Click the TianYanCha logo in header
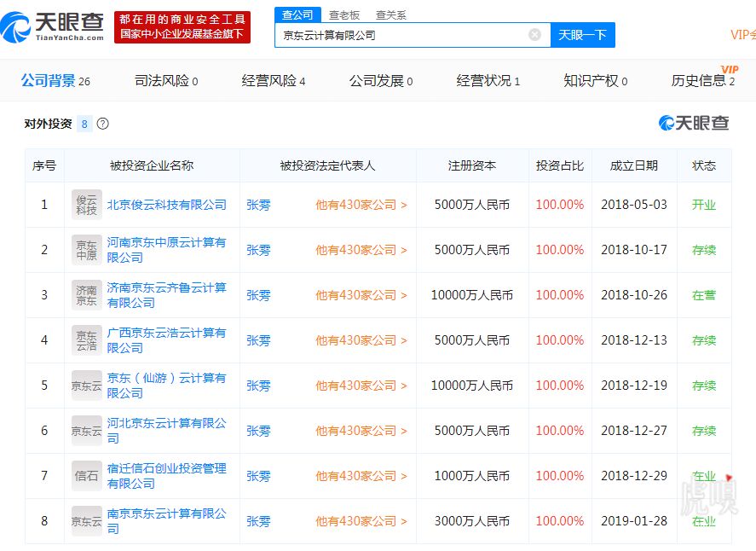 [52, 27]
